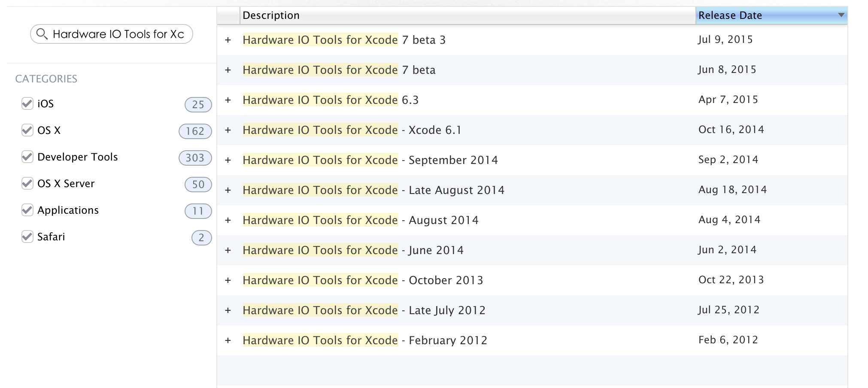This screenshot has width=868, height=388.
Task: Expand the October 2013 download row
Action: 228,280
